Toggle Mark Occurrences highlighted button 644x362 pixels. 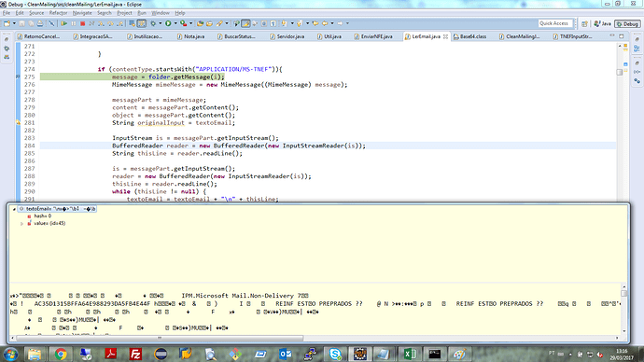245,23
